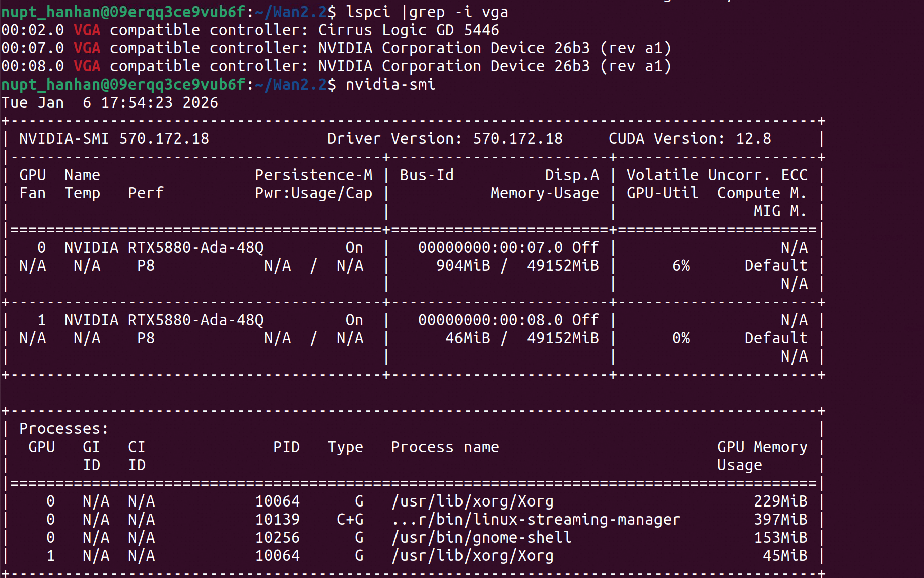Click the 'Persistence-M' column header
The width and height of the screenshot is (924, 578).
pyautogui.click(x=314, y=175)
